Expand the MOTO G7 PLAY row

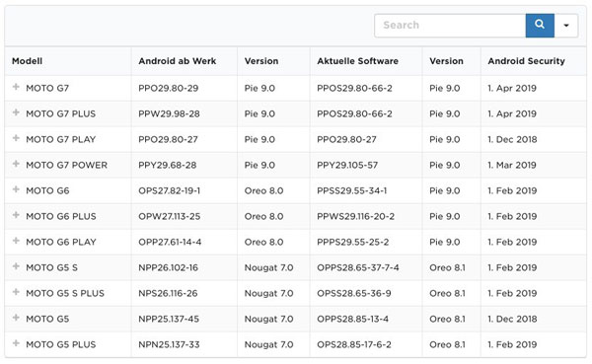[x=16, y=138]
